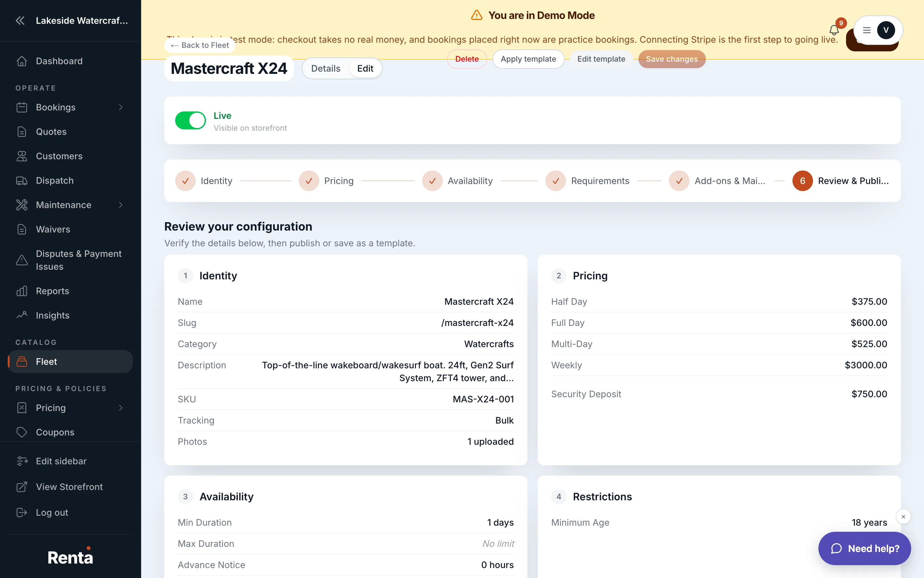Click Lakeside Watercraft business name
Screen dimensions: 924x578
pyautogui.click(x=82, y=21)
